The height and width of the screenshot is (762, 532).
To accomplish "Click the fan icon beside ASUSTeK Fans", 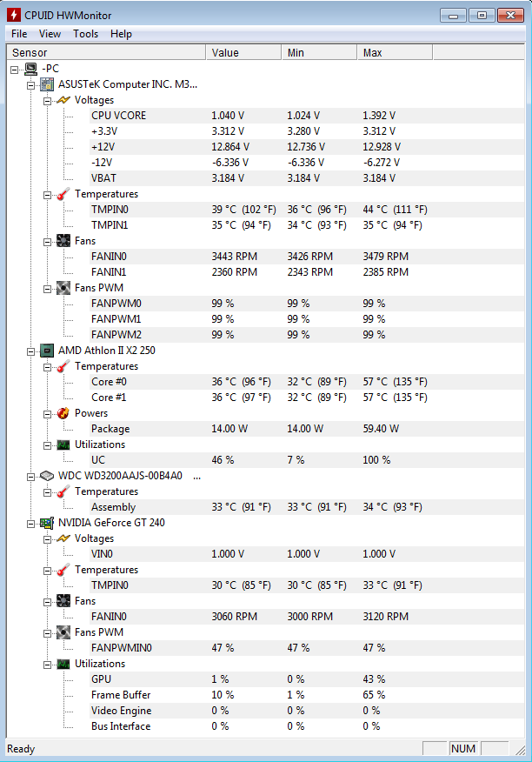I will pos(63,241).
